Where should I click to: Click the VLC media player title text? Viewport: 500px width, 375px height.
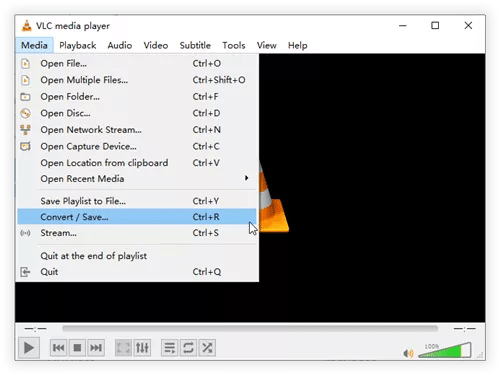click(73, 26)
